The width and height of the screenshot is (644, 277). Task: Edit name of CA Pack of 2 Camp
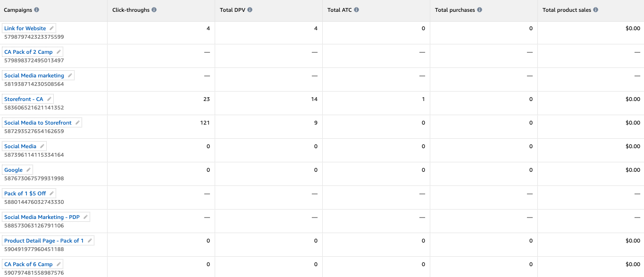(59, 52)
